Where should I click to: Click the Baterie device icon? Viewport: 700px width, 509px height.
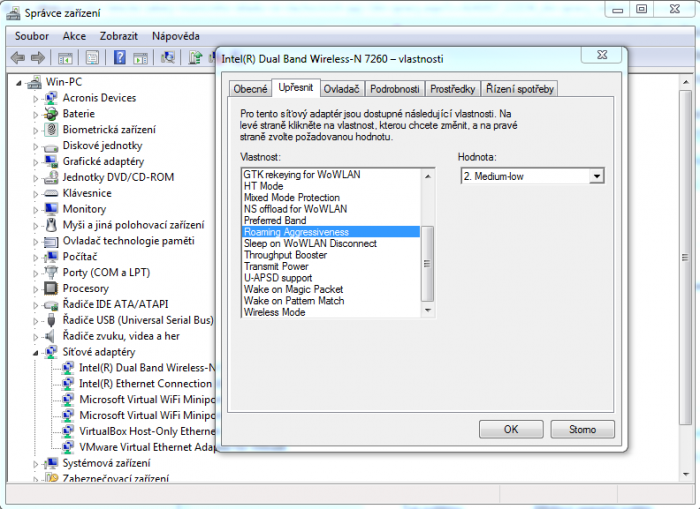52,114
